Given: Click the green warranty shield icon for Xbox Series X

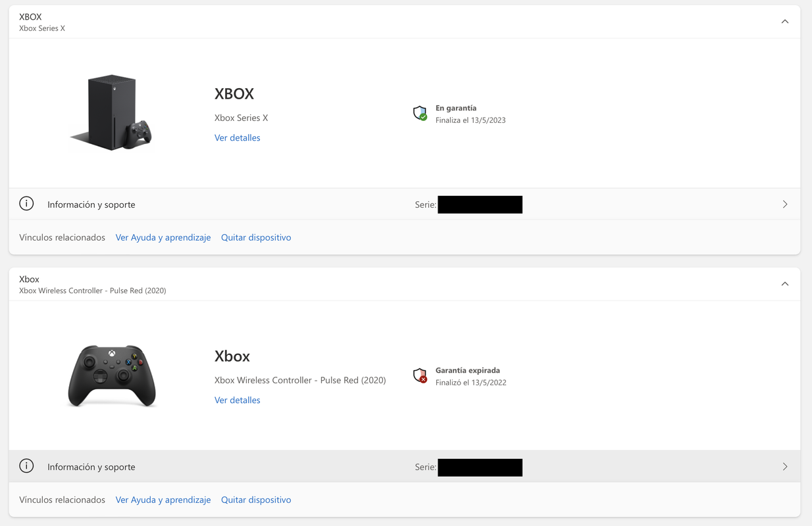Looking at the screenshot, I should pyautogui.click(x=420, y=113).
